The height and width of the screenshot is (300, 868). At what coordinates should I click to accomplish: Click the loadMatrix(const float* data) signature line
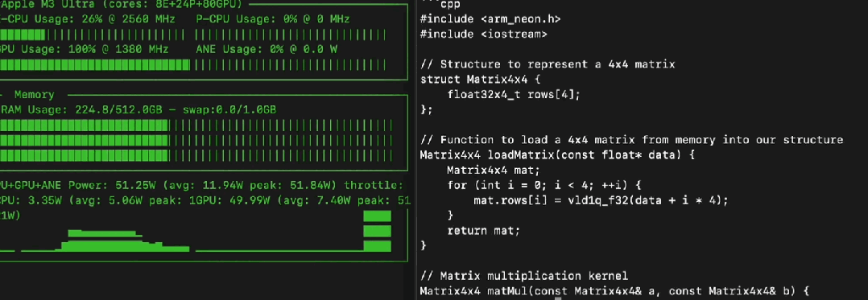(x=557, y=154)
